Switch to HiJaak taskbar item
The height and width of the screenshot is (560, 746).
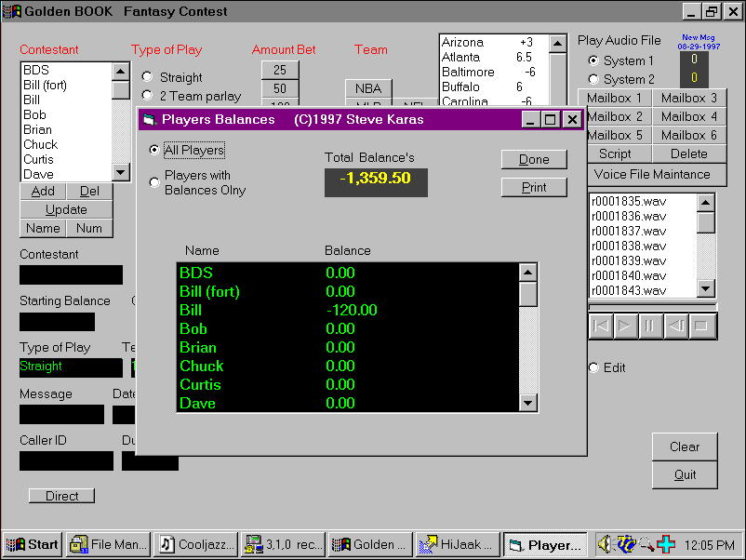tap(458, 544)
